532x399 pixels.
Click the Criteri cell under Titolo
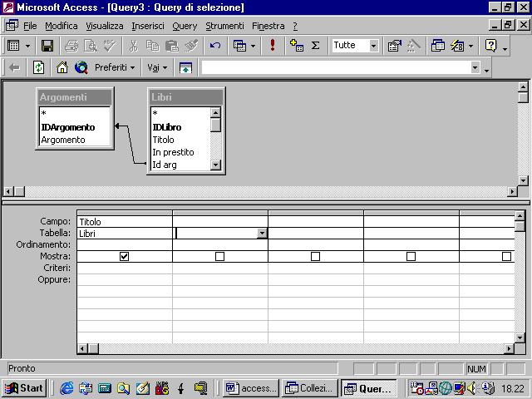[x=125, y=268]
